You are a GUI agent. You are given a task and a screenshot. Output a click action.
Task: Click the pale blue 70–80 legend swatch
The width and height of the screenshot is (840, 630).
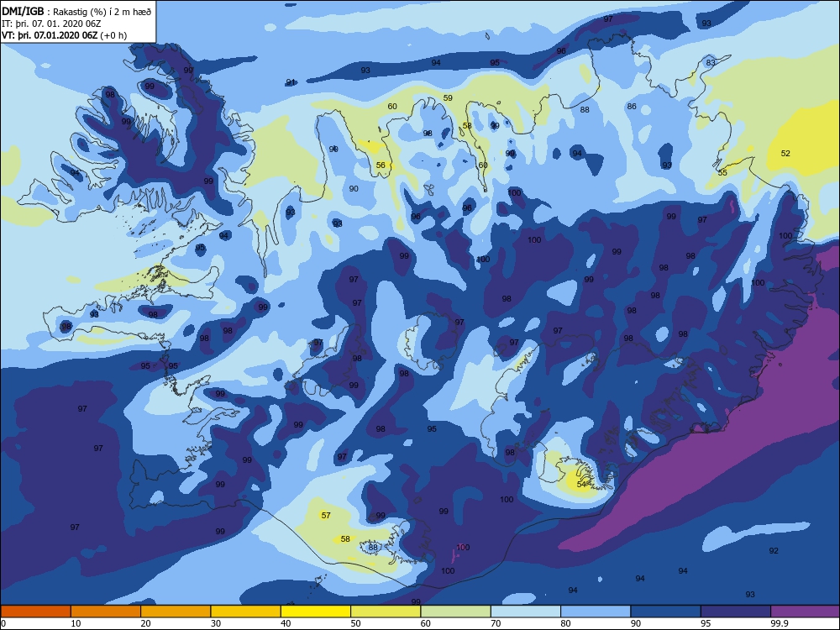[x=526, y=612]
